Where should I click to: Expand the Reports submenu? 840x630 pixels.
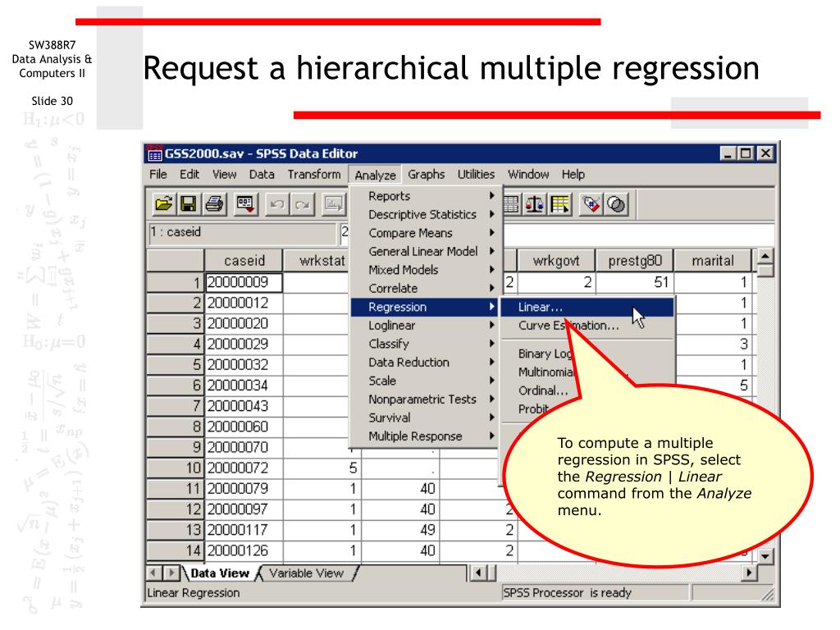pos(426,196)
